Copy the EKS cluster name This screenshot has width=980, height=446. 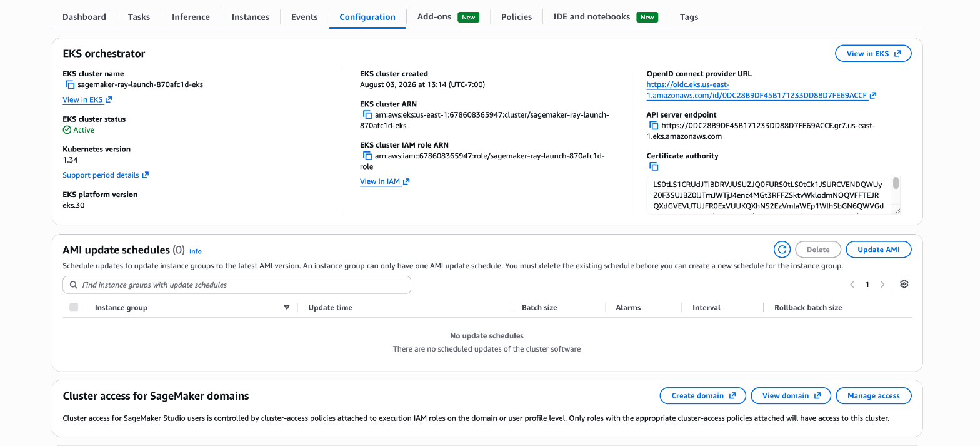point(70,84)
